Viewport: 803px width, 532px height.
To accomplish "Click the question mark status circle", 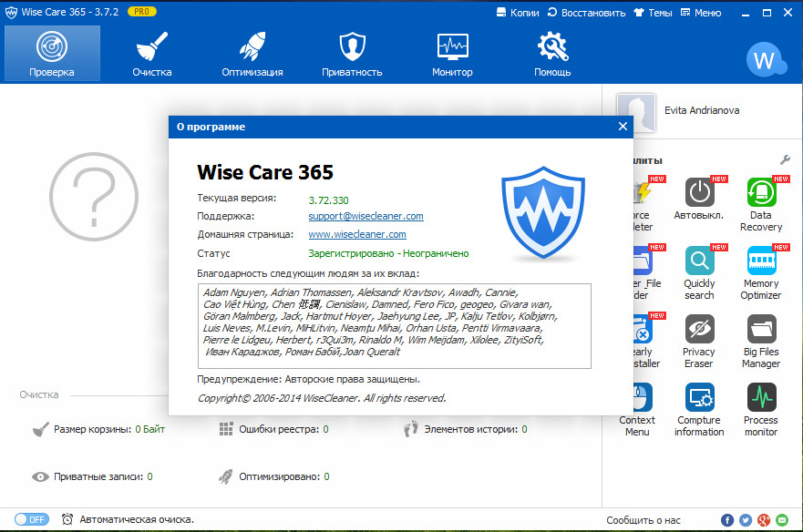I will 94,197.
